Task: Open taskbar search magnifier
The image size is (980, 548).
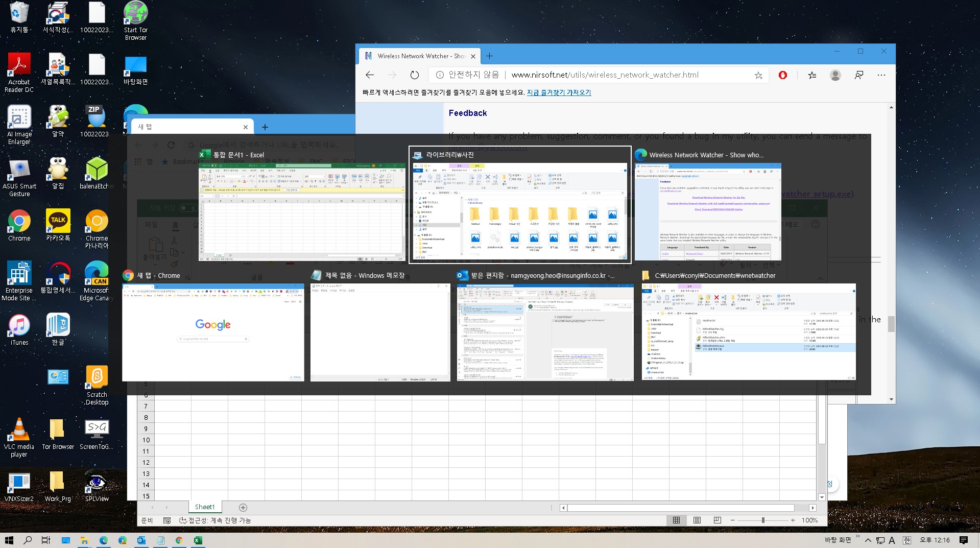Action: [x=28, y=540]
